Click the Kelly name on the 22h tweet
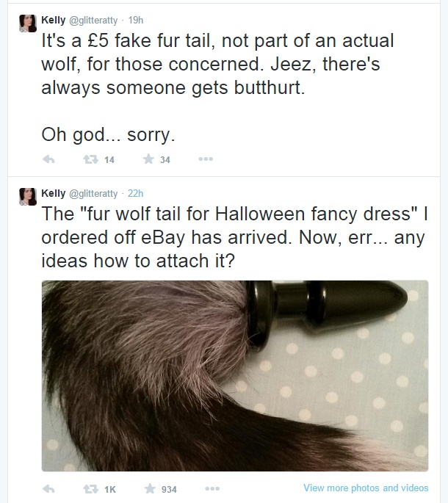 (54, 193)
